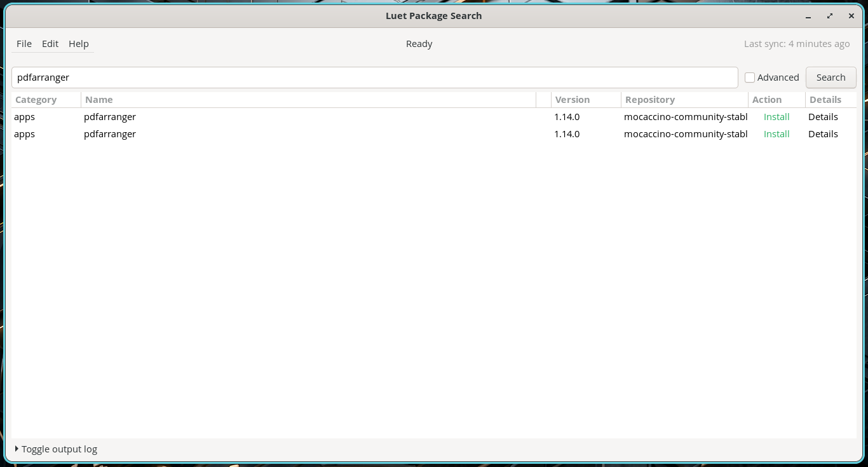This screenshot has height=467, width=868.
Task: Open the File menu
Action: pyautogui.click(x=24, y=44)
